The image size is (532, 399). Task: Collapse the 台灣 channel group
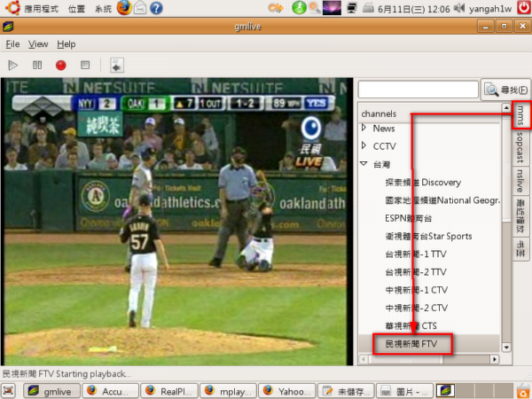click(x=364, y=163)
